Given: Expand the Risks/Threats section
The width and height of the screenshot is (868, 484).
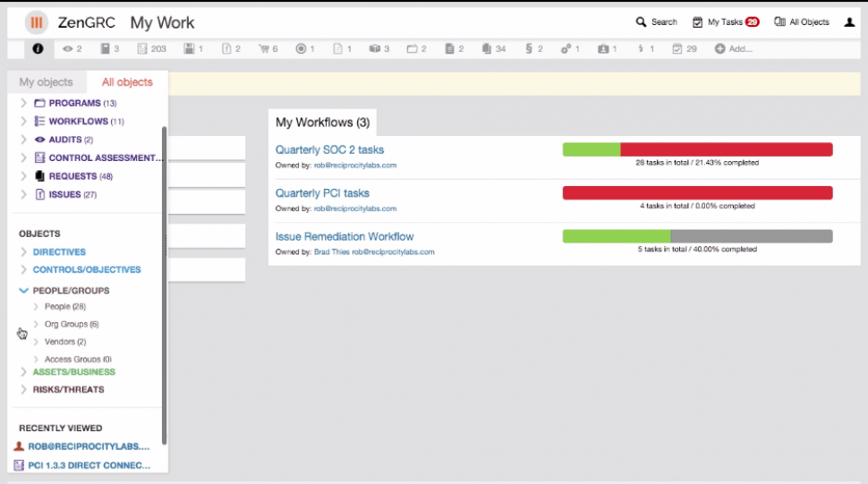Looking at the screenshot, I should point(24,390).
